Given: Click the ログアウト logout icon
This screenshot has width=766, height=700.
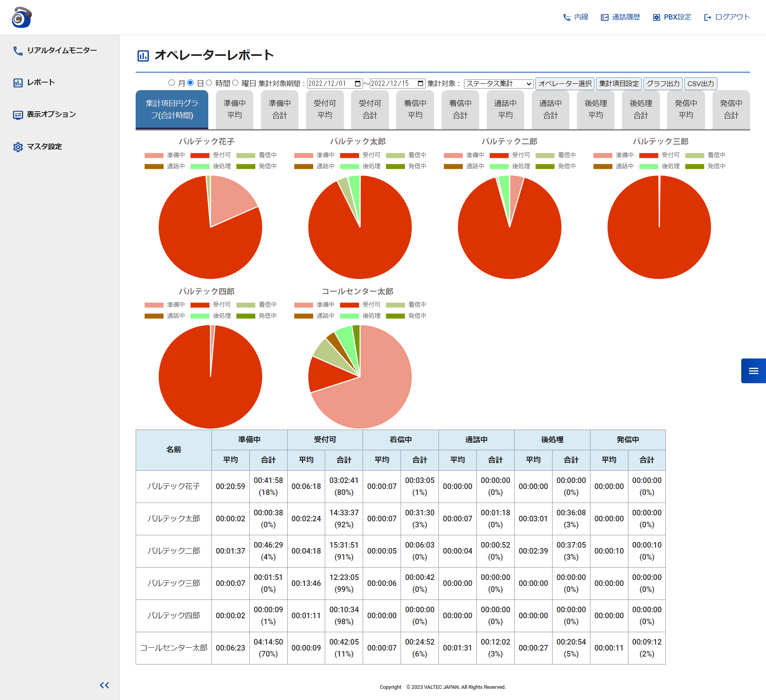Looking at the screenshot, I should [x=707, y=17].
